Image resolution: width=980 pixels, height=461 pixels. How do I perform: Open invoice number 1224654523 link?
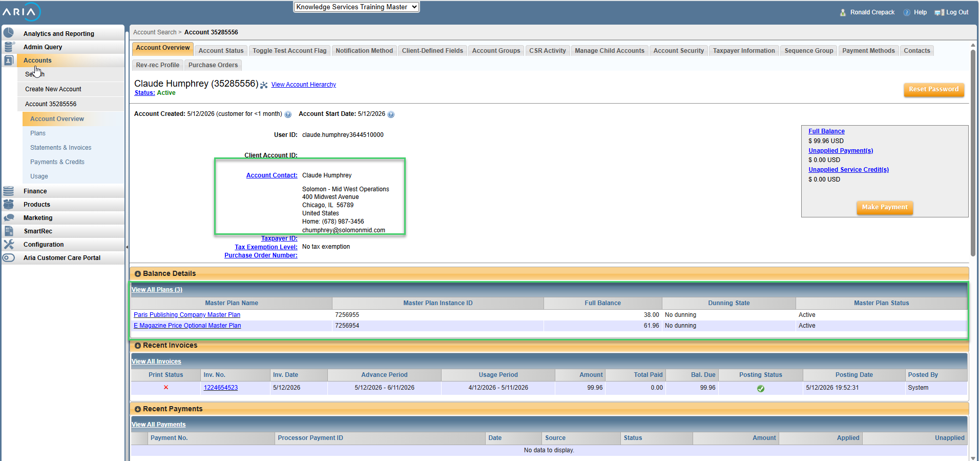[x=221, y=388]
